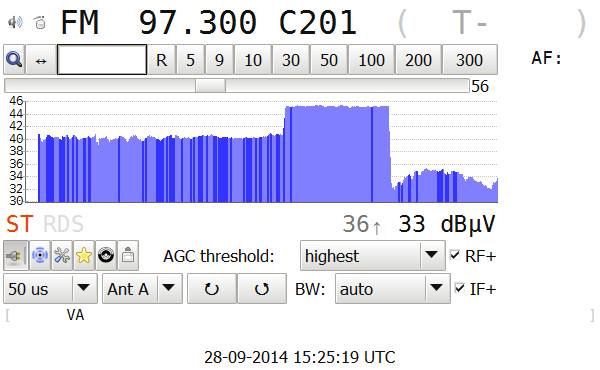Click the ST stereo indicator
This screenshot has width=600, height=370.
20,224
